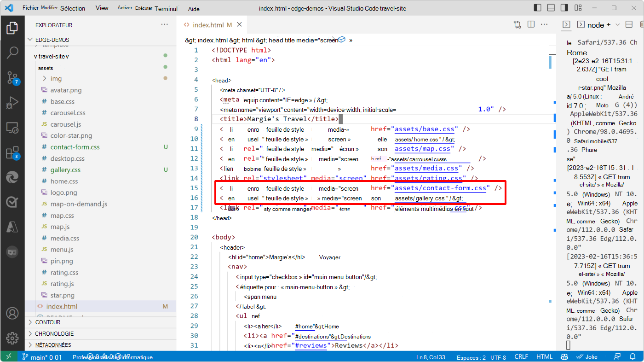
Task: Open the Source Control view
Action: tap(12, 78)
